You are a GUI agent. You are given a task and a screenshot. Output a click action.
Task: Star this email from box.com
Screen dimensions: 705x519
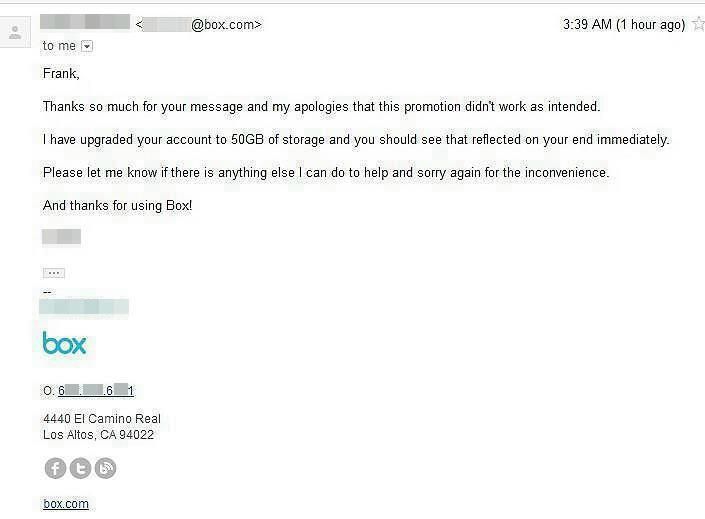[699, 24]
